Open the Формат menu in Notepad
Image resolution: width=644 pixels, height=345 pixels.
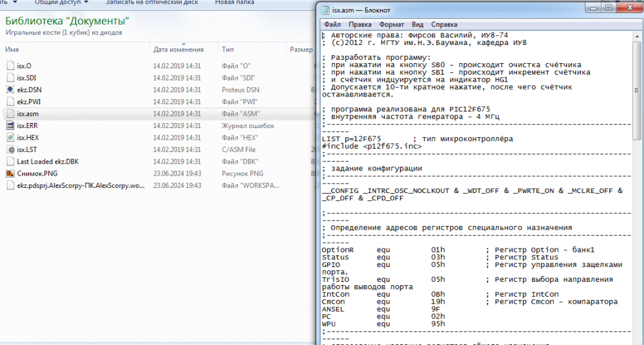click(392, 24)
